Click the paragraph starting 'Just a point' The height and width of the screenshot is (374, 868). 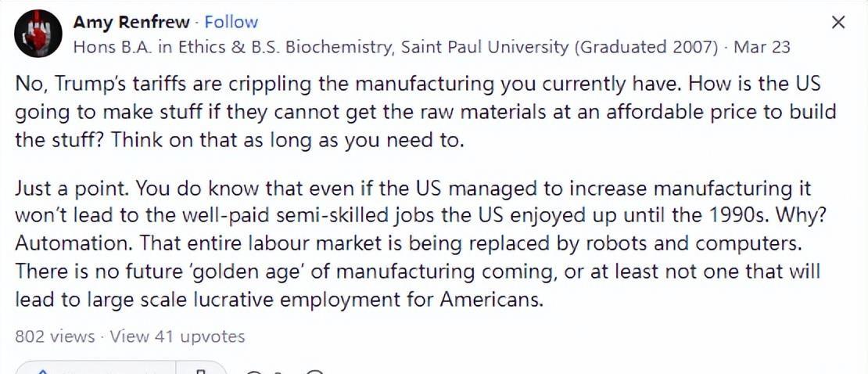(x=421, y=244)
